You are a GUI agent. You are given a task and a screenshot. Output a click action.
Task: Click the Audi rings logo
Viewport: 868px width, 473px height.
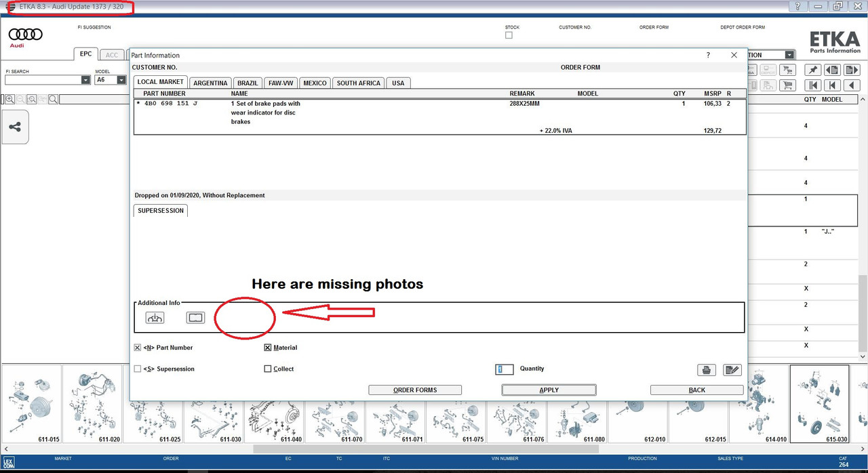pos(25,34)
